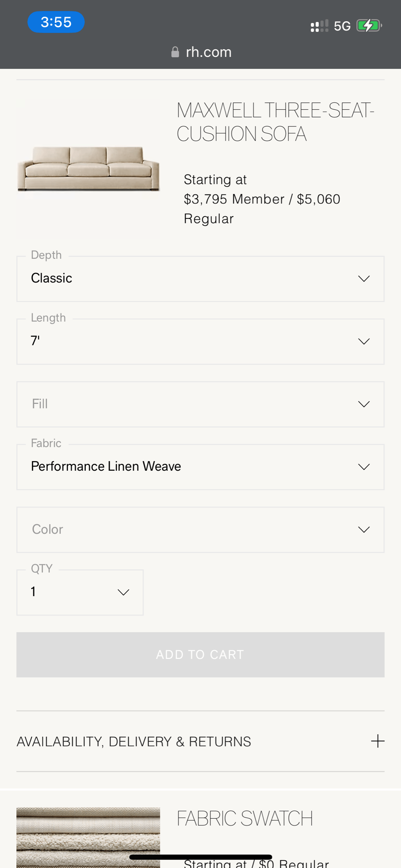This screenshot has width=401, height=868.
Task: Tap the 3:55 time pill
Action: [56, 22]
